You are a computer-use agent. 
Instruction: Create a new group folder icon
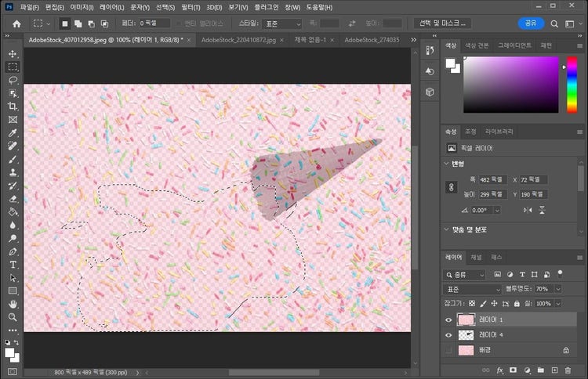click(540, 370)
